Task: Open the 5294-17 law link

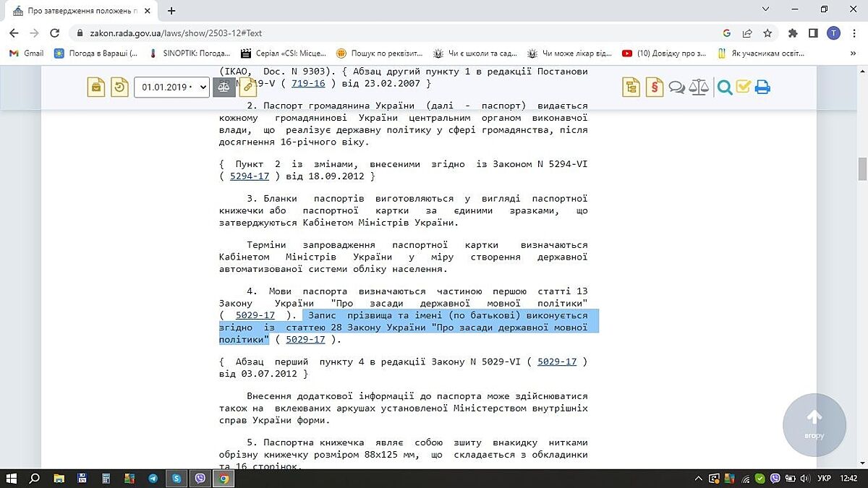Action: 249,176
